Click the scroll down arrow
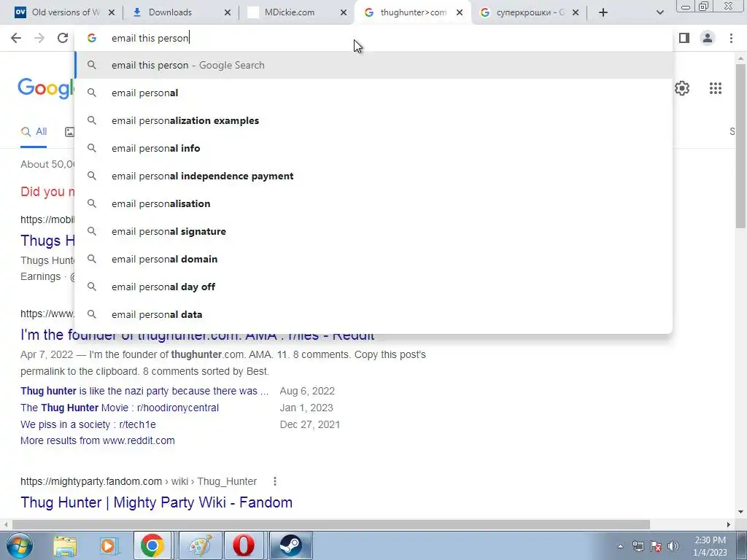This screenshot has width=747, height=560. (740, 513)
